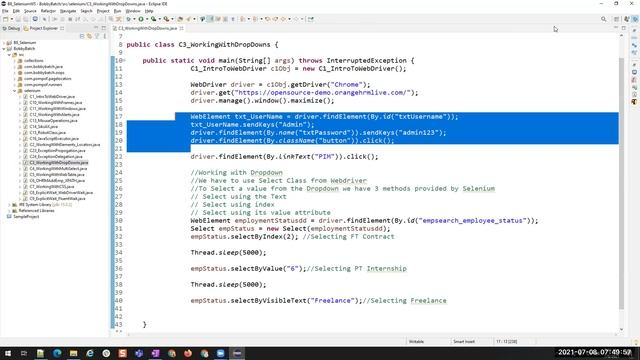Click the Coverage launch toolbar icon
Screen dimensions: 640x360
pyautogui.click(x=153, y=19)
